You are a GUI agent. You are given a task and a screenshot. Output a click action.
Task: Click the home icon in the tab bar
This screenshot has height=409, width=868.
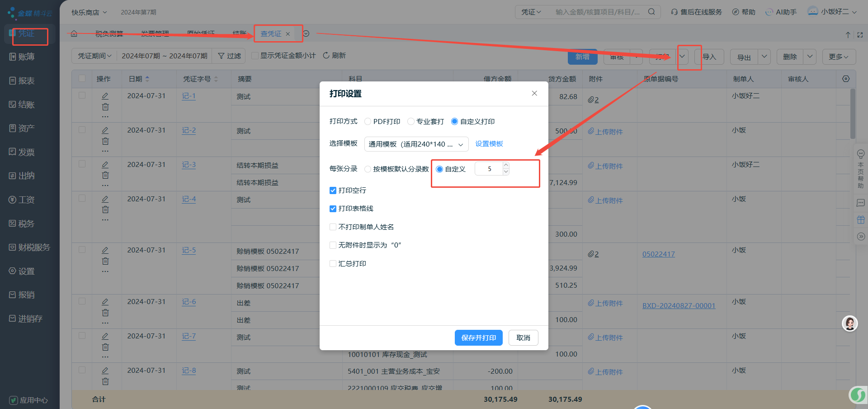point(74,34)
